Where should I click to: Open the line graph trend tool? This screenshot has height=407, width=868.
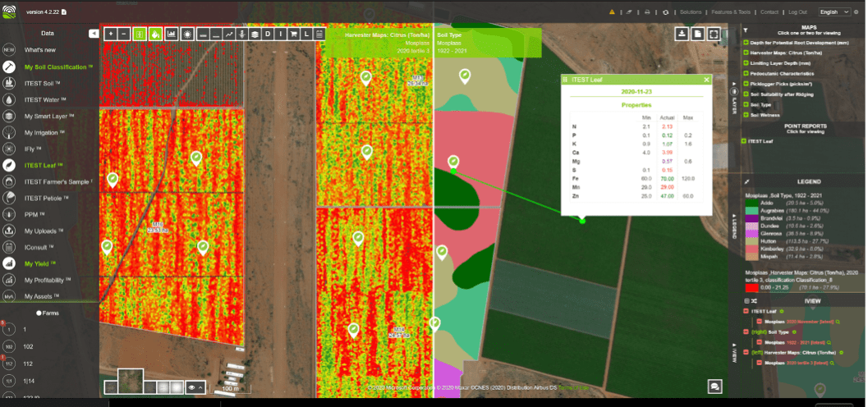[228, 34]
